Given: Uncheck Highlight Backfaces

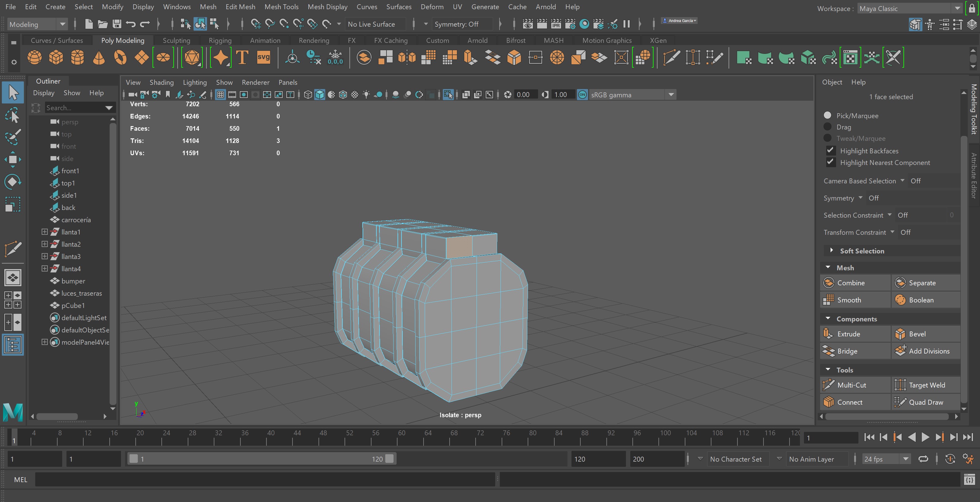Looking at the screenshot, I should 831,150.
